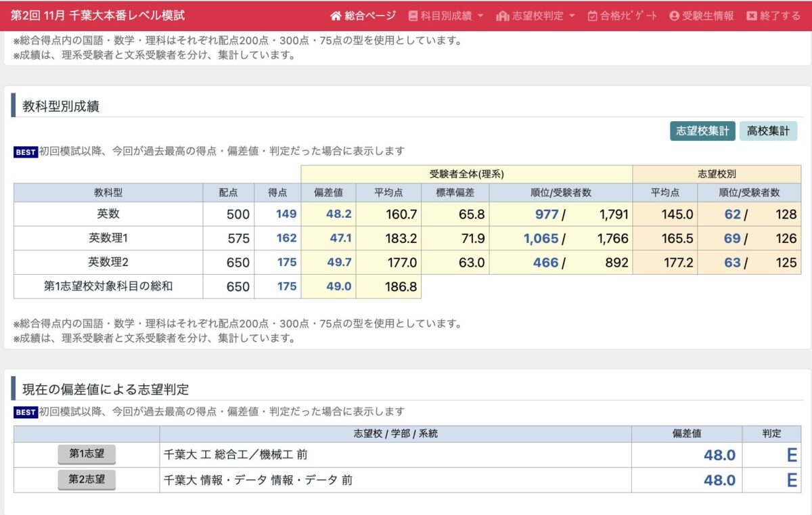Switch to 高校集計 view
Screen dimensions: 812x515
click(768, 131)
